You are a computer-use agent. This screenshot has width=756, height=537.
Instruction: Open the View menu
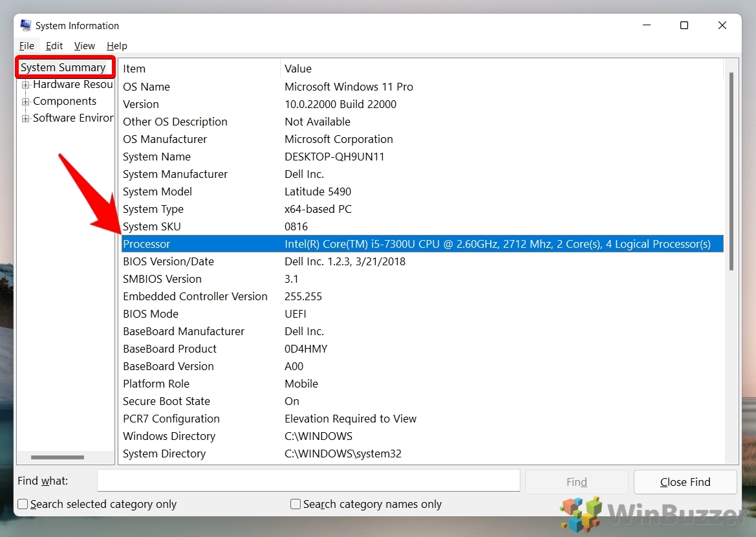coord(85,46)
